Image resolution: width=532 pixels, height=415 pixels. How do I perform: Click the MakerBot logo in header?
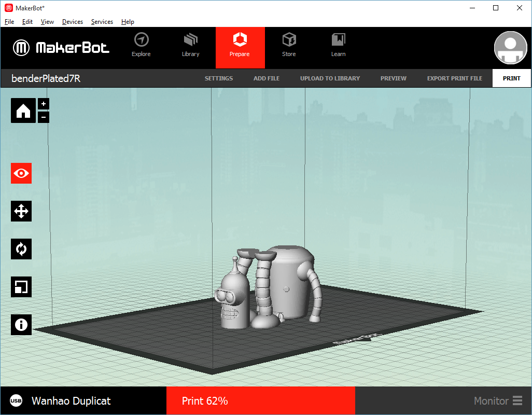tap(61, 48)
